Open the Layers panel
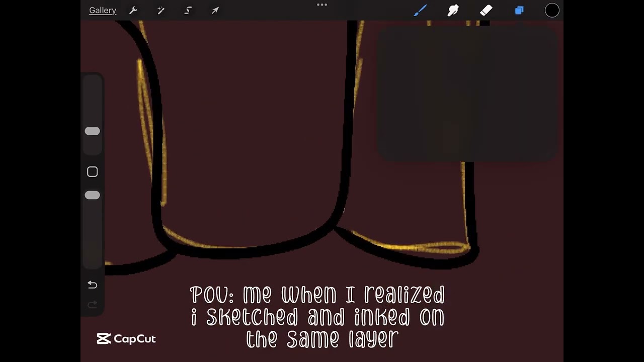The width and height of the screenshot is (644, 362). [519, 11]
